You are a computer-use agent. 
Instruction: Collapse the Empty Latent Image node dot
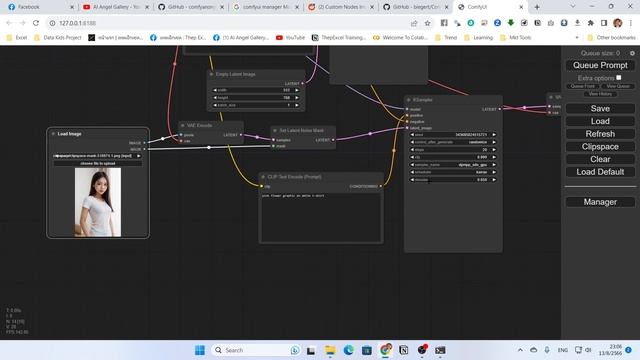211,74
